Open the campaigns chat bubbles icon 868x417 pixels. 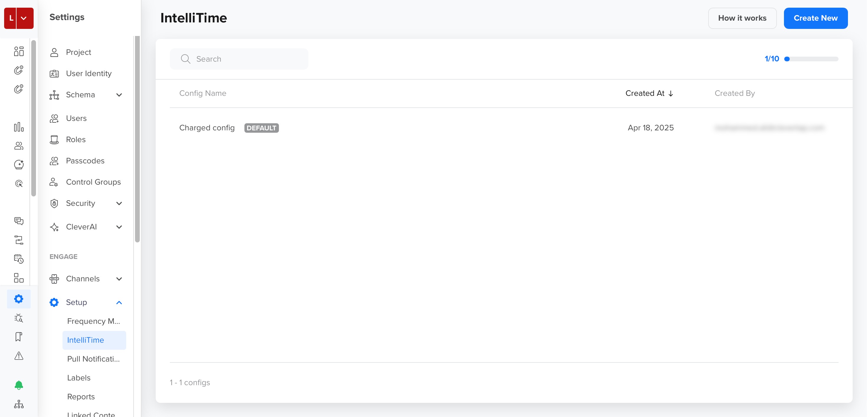[19, 221]
